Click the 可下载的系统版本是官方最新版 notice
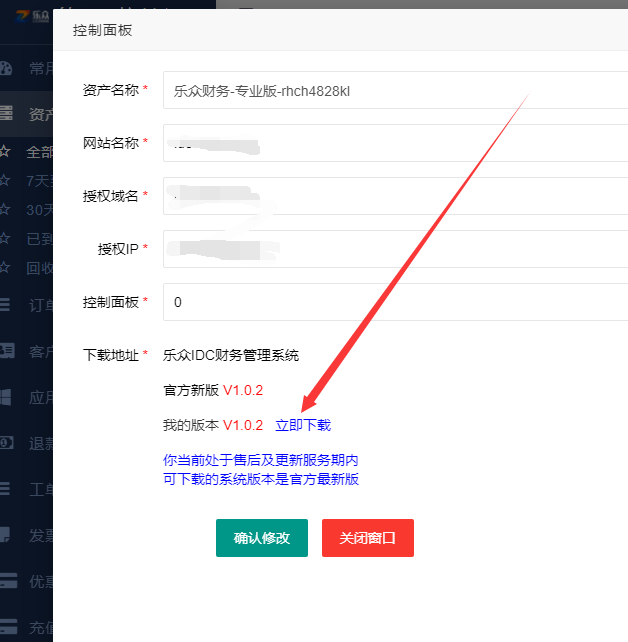This screenshot has height=642, width=628. pos(261,479)
